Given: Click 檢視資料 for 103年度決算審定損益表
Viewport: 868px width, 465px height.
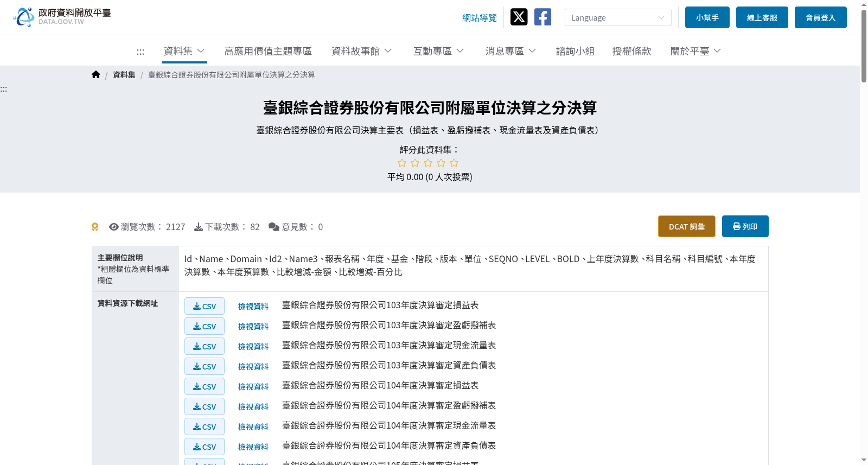Looking at the screenshot, I should click(x=253, y=307).
